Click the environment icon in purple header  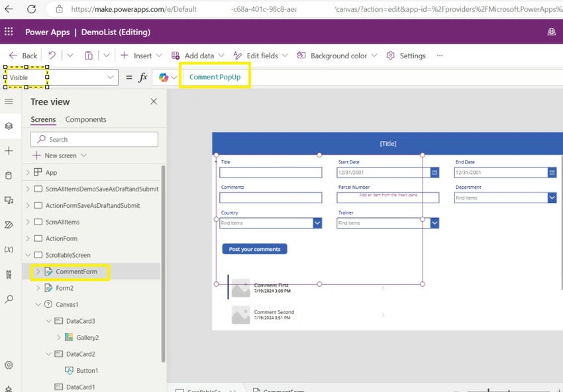tap(551, 32)
